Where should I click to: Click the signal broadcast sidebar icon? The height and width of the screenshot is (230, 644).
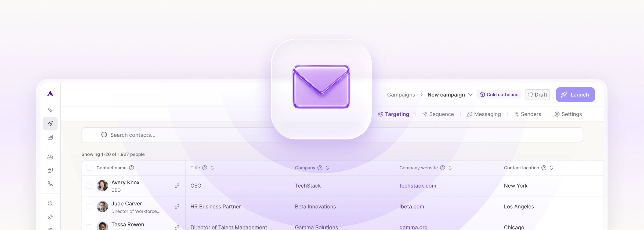click(x=50, y=217)
